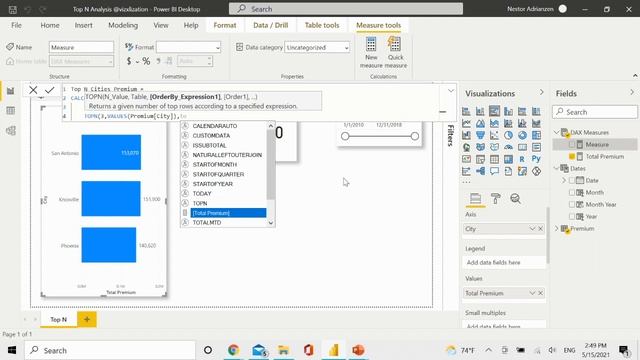Image resolution: width=640 pixels, height=360 pixels.
Task: Select the Q&A speech bubble visual
Action: (494, 171)
